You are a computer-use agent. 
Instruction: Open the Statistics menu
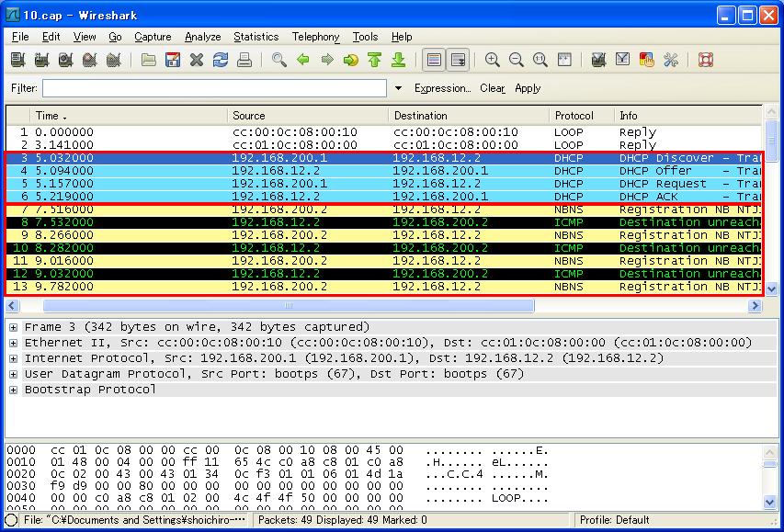(x=256, y=37)
